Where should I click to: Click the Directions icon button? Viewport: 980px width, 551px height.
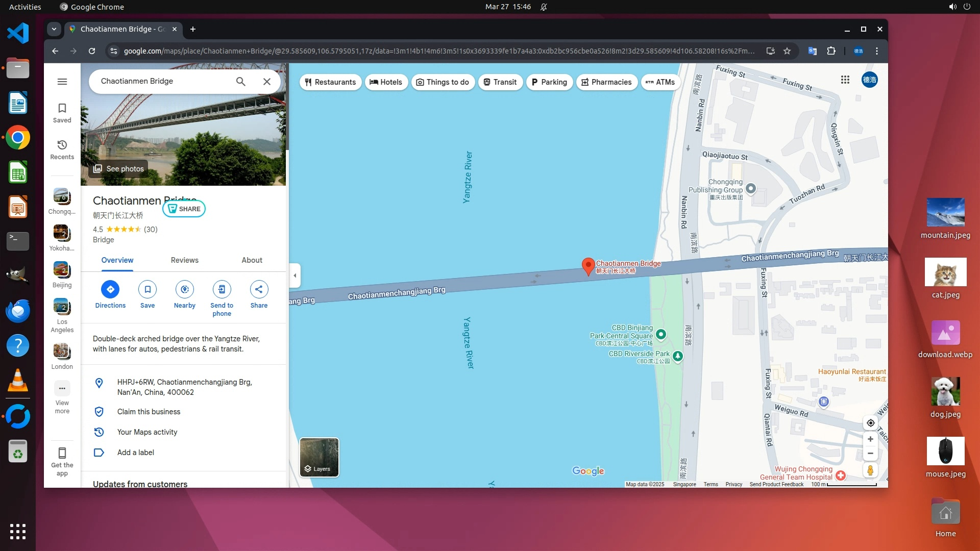coord(110,289)
